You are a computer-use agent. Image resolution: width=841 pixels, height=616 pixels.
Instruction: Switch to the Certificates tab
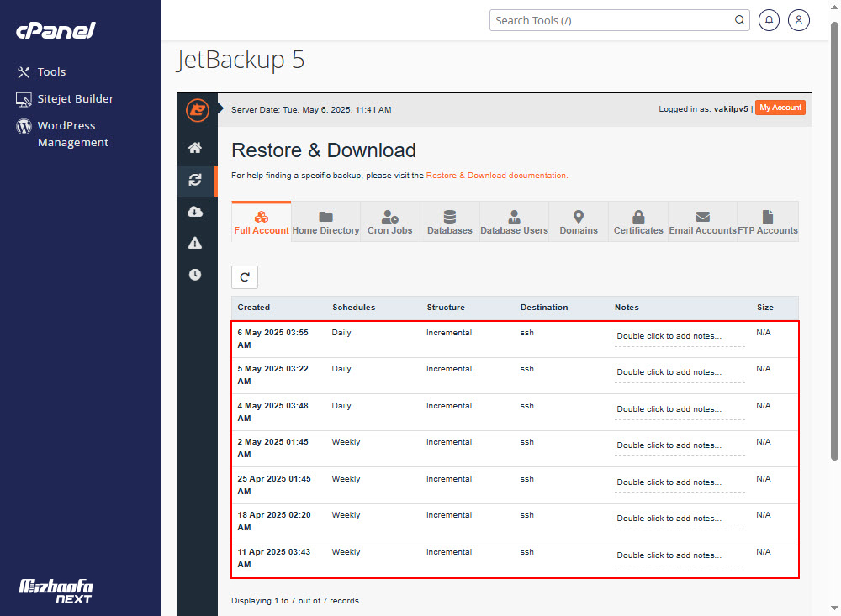(x=638, y=222)
